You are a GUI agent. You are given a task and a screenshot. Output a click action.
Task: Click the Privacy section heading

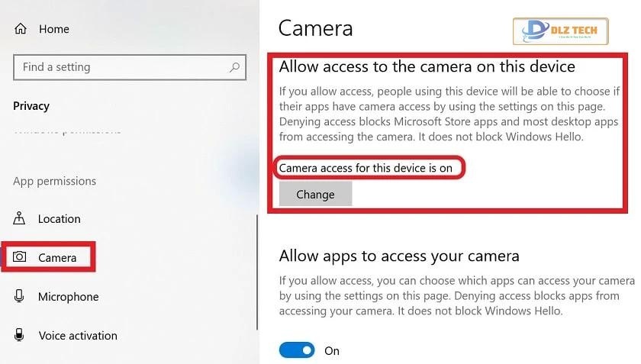coord(31,106)
